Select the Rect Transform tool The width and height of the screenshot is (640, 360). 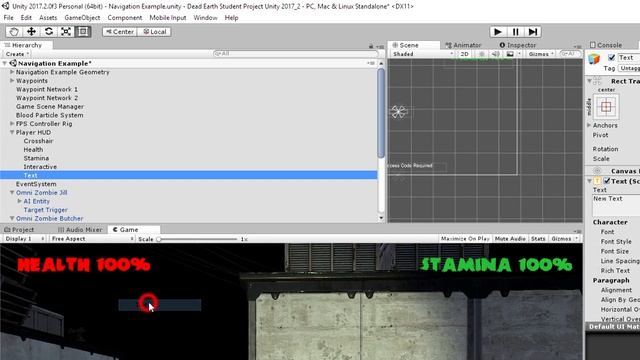point(83,32)
